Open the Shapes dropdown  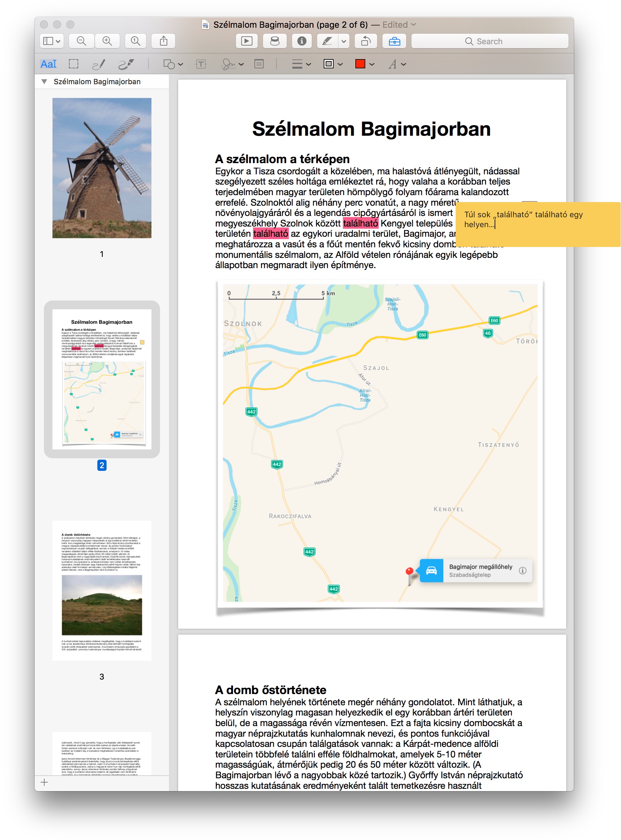point(173,64)
